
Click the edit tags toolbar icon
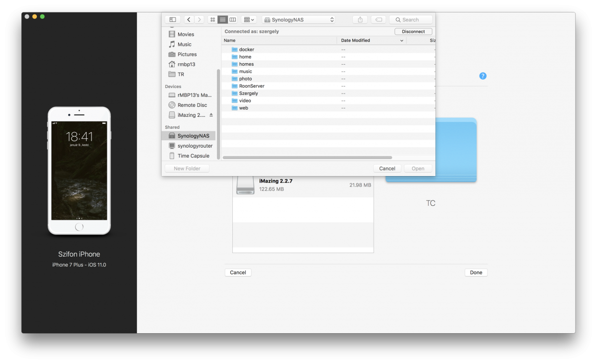pos(379,19)
